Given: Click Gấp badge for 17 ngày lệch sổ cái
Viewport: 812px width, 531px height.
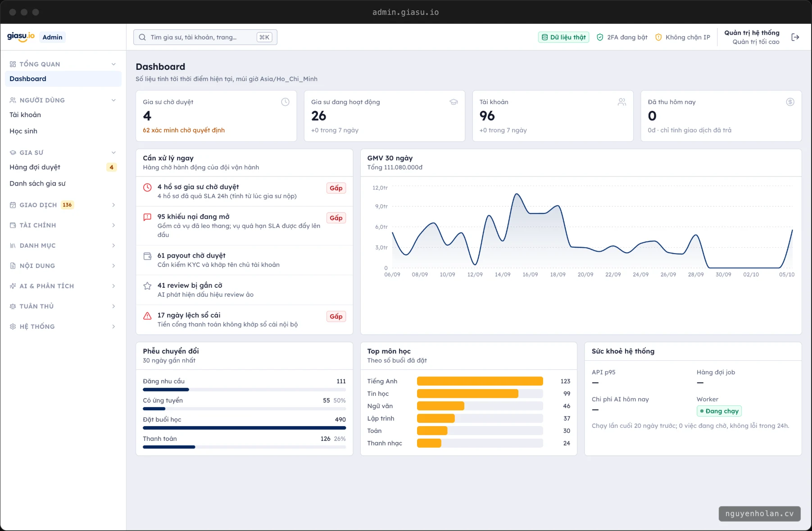Looking at the screenshot, I should [336, 316].
